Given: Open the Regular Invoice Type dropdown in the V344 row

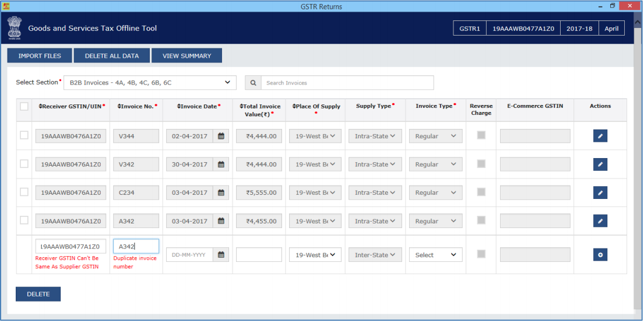Looking at the screenshot, I should [x=436, y=136].
